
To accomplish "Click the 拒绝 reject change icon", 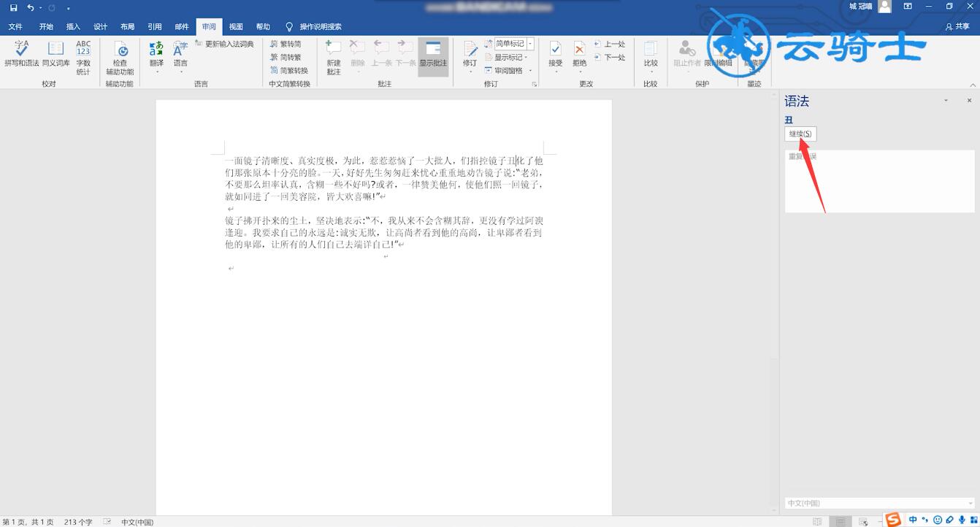I will coord(579,48).
